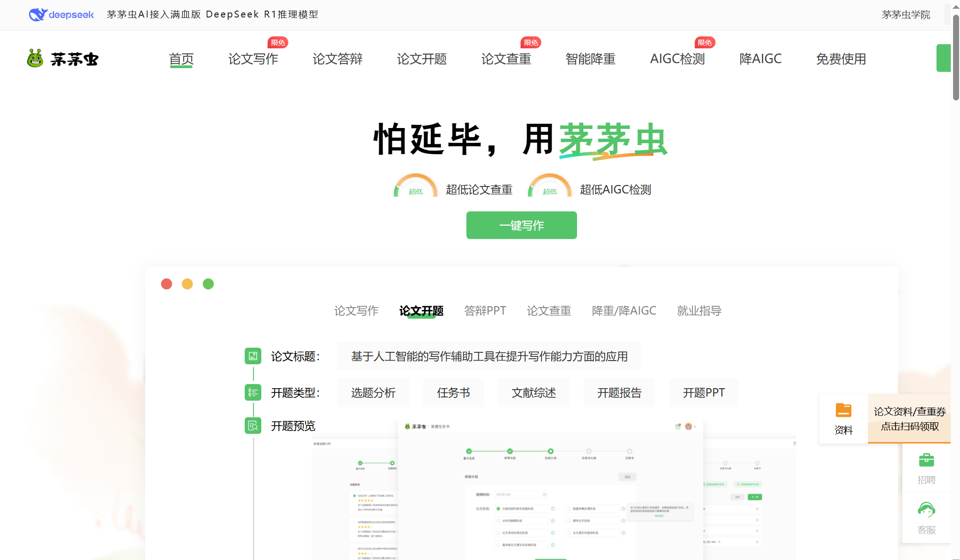Viewport: 960px width, 560px height.
Task: Click the 超低AIGC检测 label
Action: click(615, 190)
